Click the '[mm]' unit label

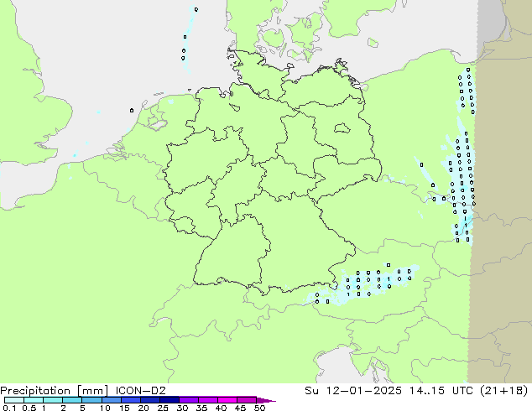[92, 391]
